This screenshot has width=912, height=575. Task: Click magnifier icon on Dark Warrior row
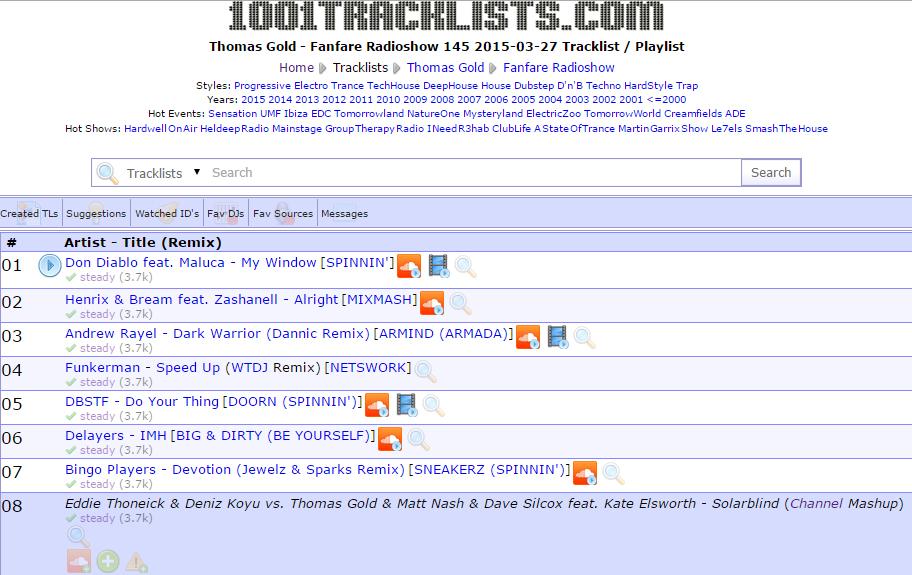tap(584, 337)
